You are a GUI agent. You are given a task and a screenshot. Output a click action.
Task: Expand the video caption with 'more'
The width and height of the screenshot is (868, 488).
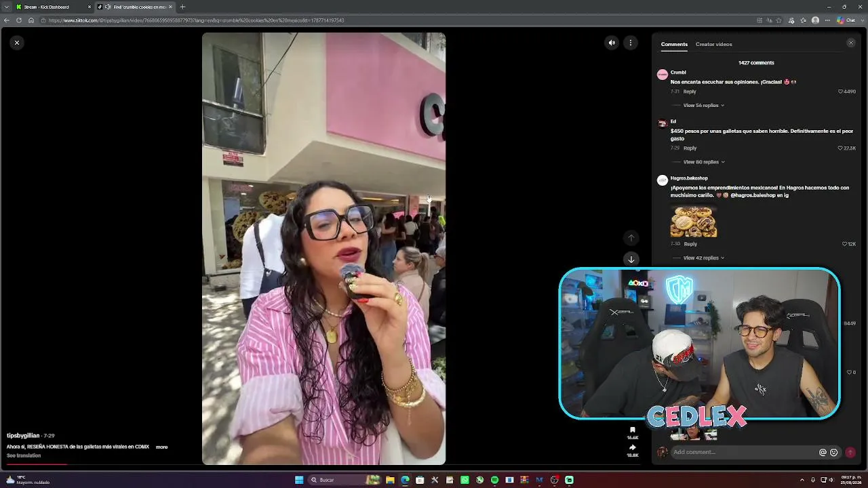click(161, 447)
